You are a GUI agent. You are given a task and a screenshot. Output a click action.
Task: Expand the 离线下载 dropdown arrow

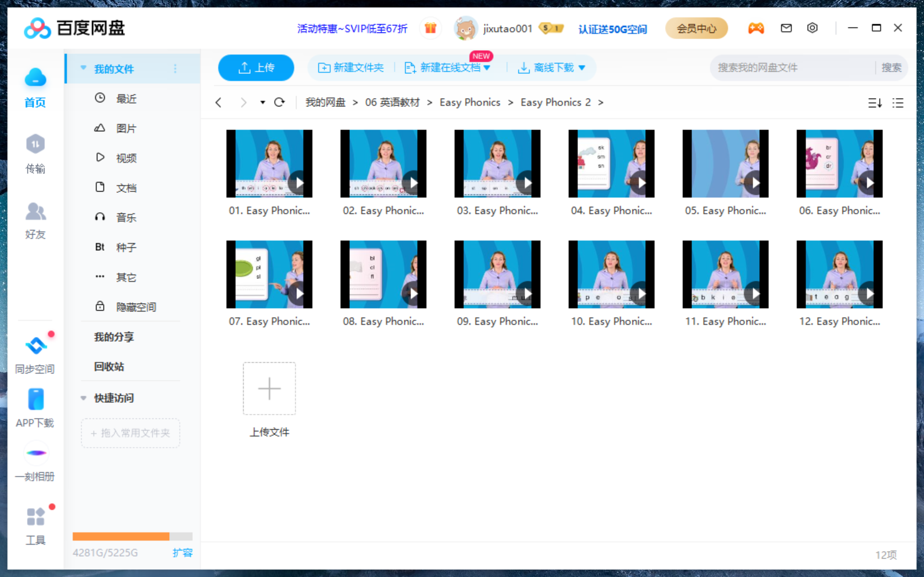coord(582,68)
